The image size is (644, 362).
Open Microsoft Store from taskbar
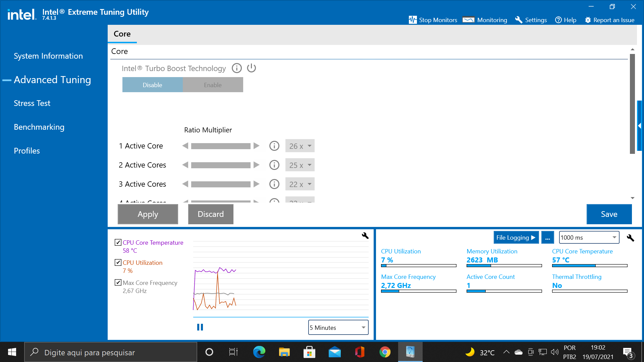(x=309, y=352)
